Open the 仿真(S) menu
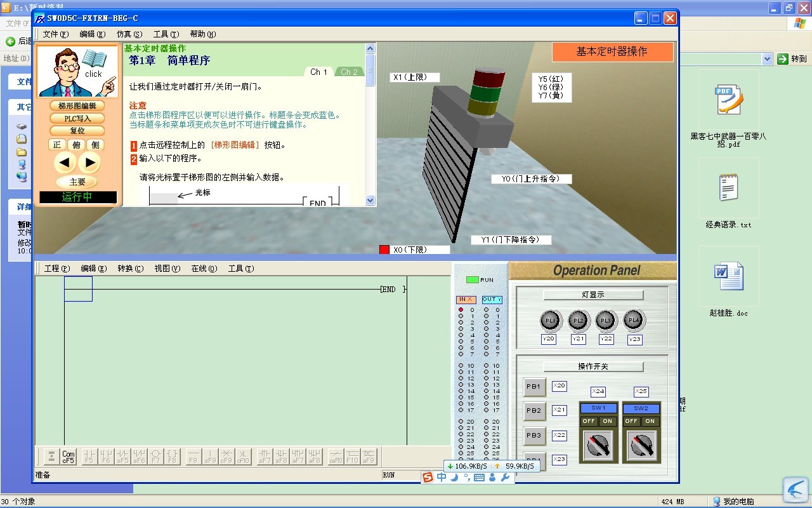Image resolution: width=812 pixels, height=508 pixels. 129,34
